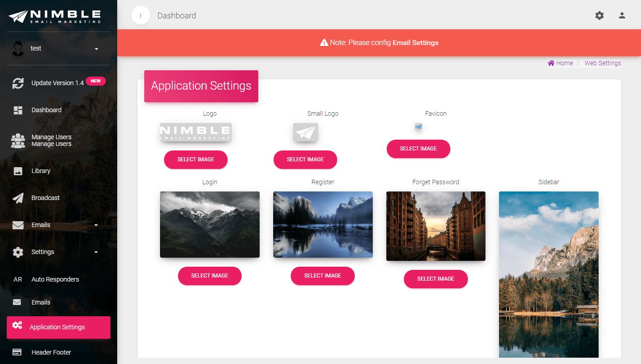
Task: Open the Email Settings link in alert
Action: [415, 43]
